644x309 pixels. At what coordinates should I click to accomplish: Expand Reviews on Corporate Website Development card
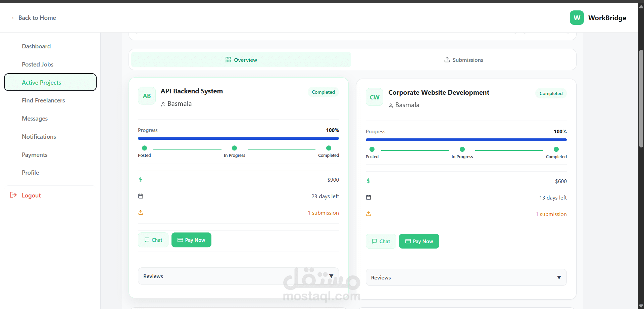(x=466, y=277)
